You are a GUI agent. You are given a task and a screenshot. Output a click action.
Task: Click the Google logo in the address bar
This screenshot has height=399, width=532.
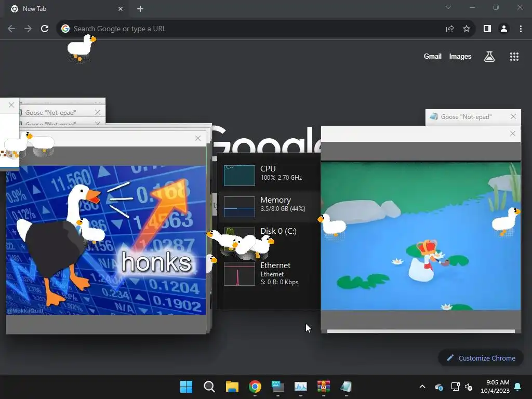(x=65, y=29)
